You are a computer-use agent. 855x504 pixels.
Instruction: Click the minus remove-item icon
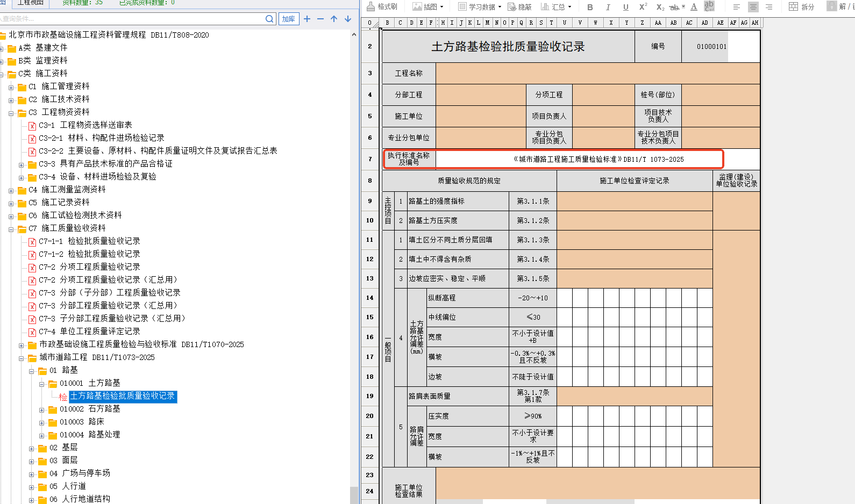320,19
